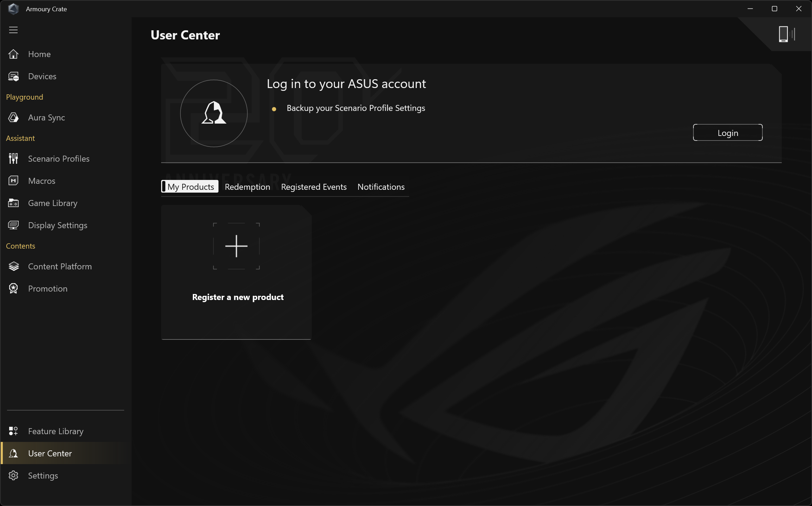This screenshot has width=812, height=506.
Task: Click the Settings gear icon
Action: click(x=13, y=476)
